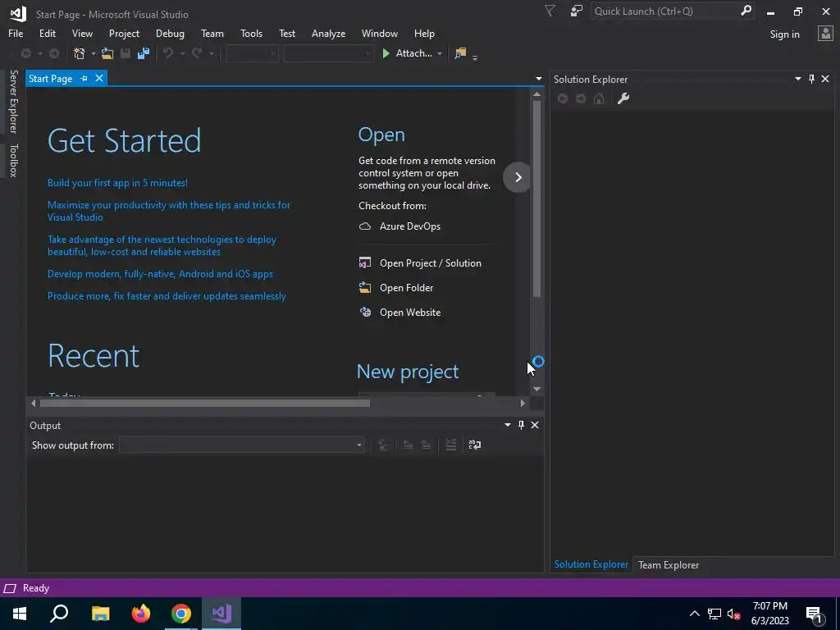The image size is (840, 630).
Task: Click the Solution Explorer Back arrow icon
Action: click(563, 98)
